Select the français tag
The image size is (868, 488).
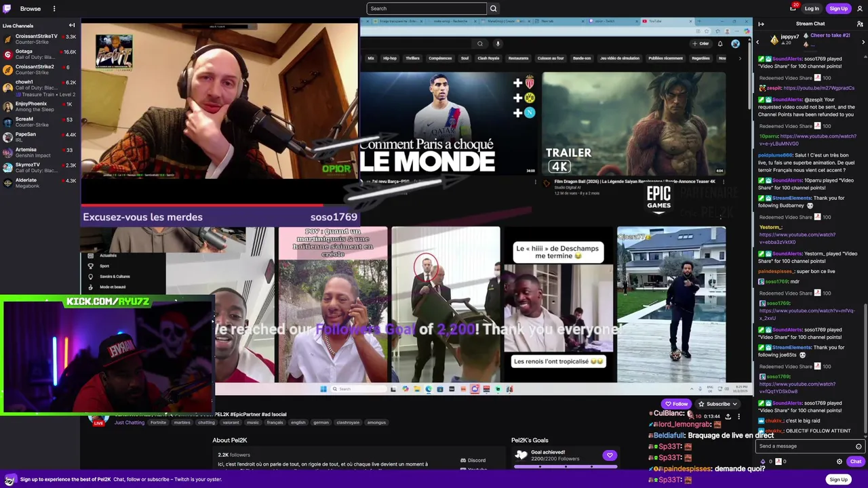click(x=275, y=422)
